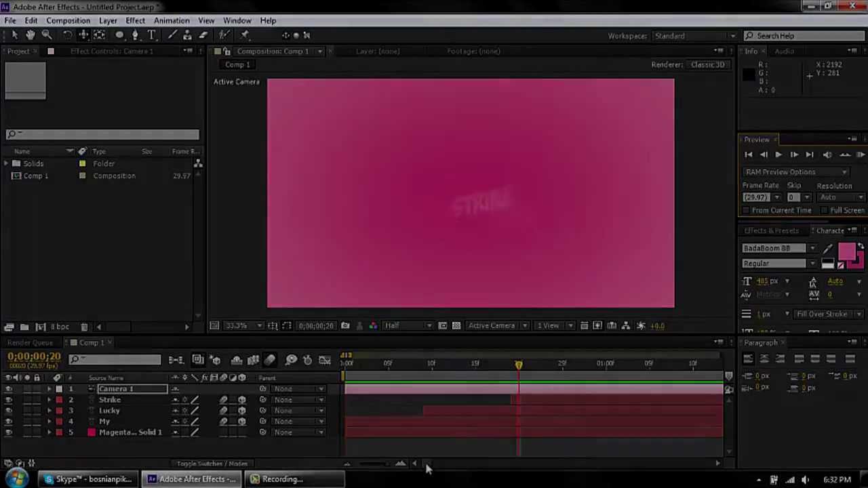
Task: Toggle the Motion Blur enable button in timeline
Action: pyautogui.click(x=270, y=360)
